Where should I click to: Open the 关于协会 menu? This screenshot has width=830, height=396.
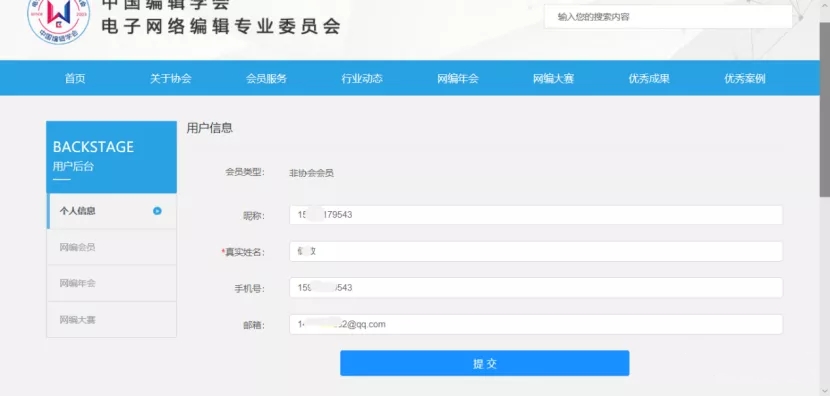click(x=170, y=79)
